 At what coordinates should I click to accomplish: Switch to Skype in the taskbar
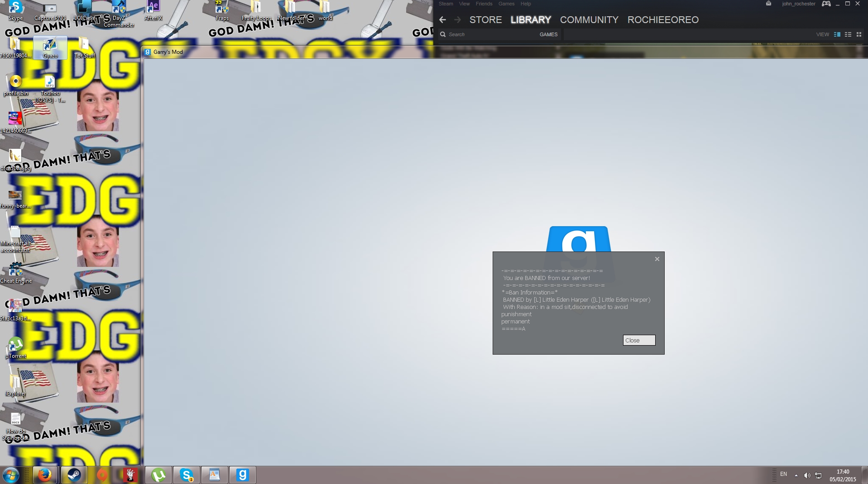point(187,475)
